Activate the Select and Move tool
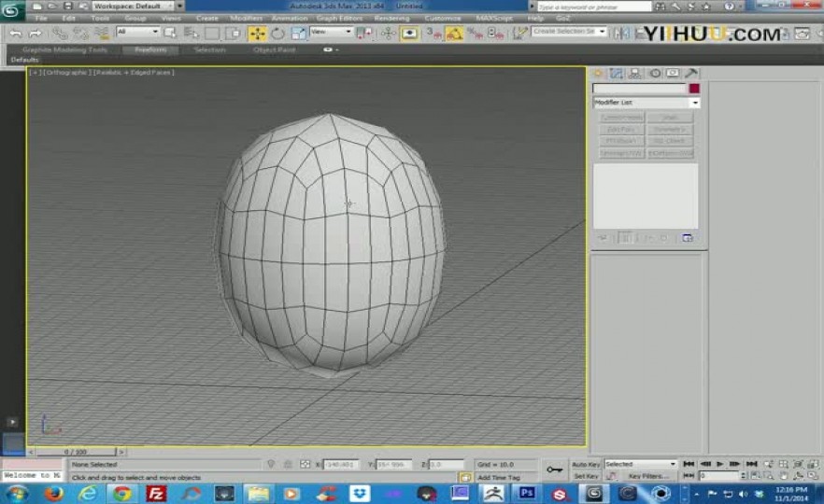 (257, 33)
